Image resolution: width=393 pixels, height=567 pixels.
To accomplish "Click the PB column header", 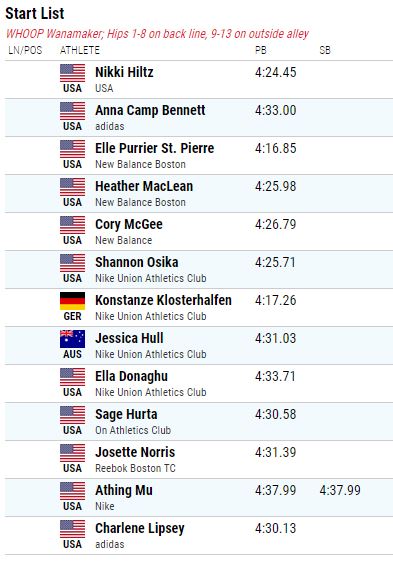I will tap(261, 50).
